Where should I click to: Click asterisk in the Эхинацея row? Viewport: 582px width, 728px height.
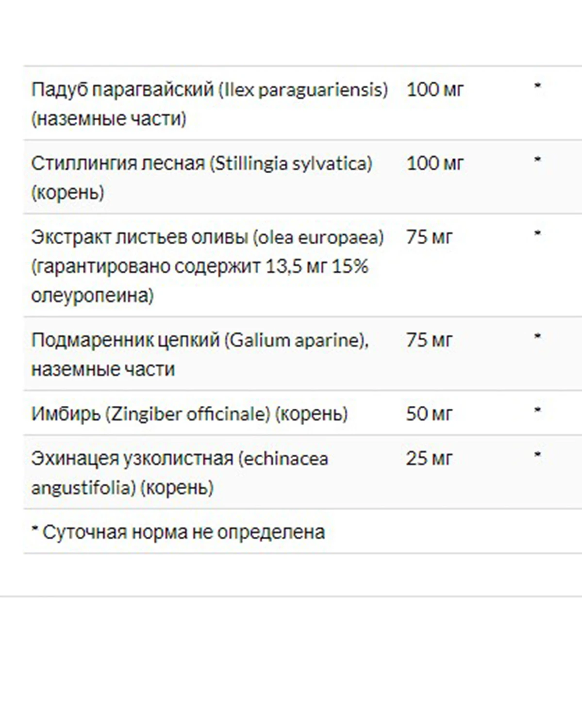coord(537,455)
